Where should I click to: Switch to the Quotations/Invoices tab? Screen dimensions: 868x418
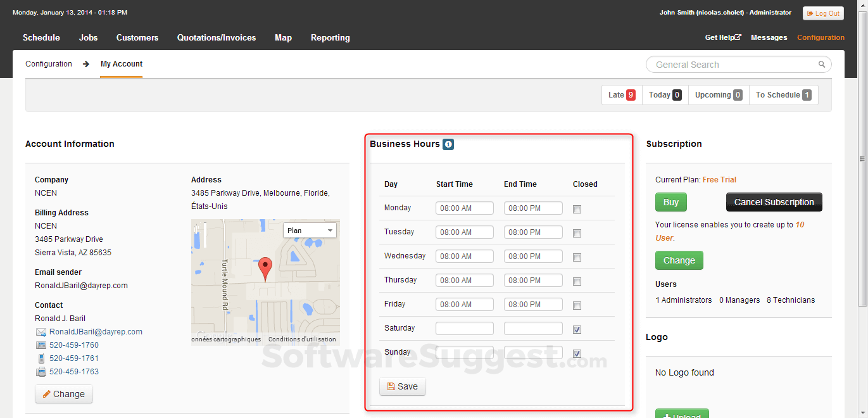click(217, 37)
